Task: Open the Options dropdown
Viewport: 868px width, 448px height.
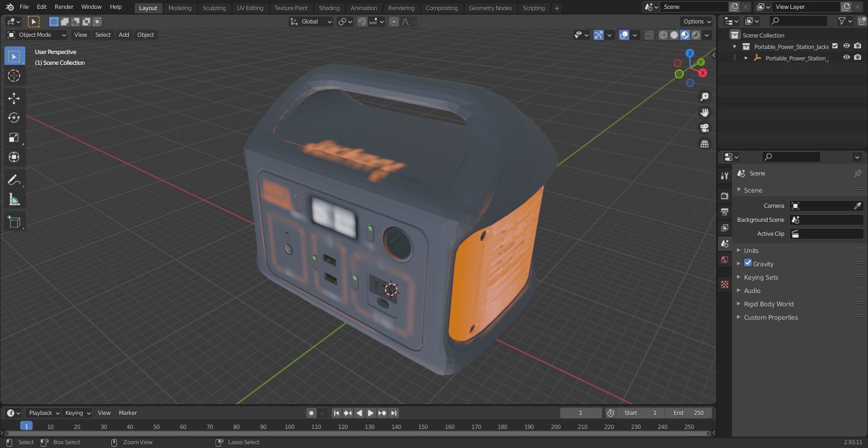Action: coord(697,22)
